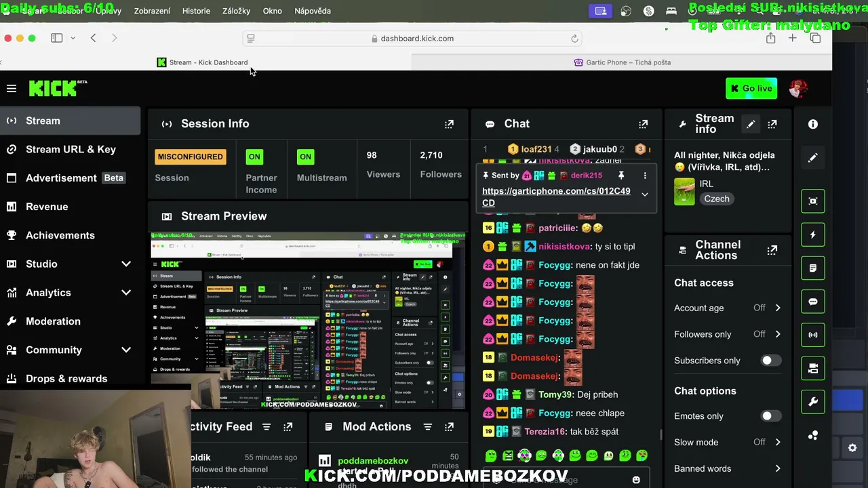
Task: Click the camera icon in the right rail
Action: tap(813, 369)
